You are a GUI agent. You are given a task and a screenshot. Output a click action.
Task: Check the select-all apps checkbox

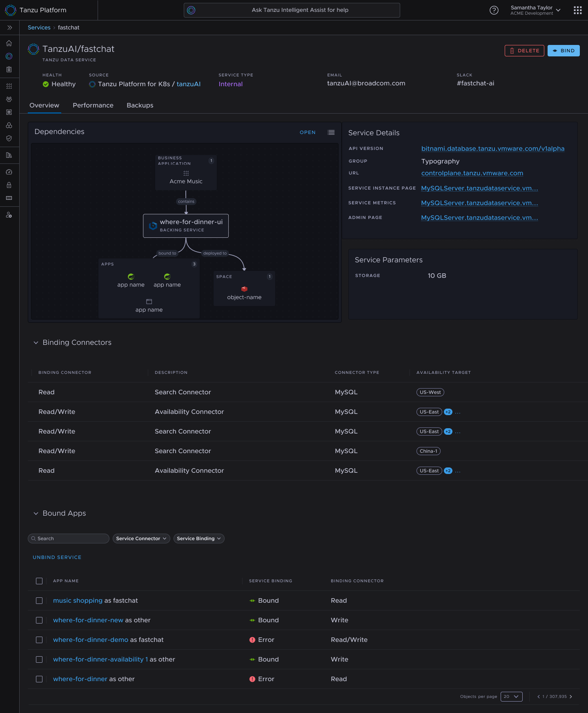[39, 581]
